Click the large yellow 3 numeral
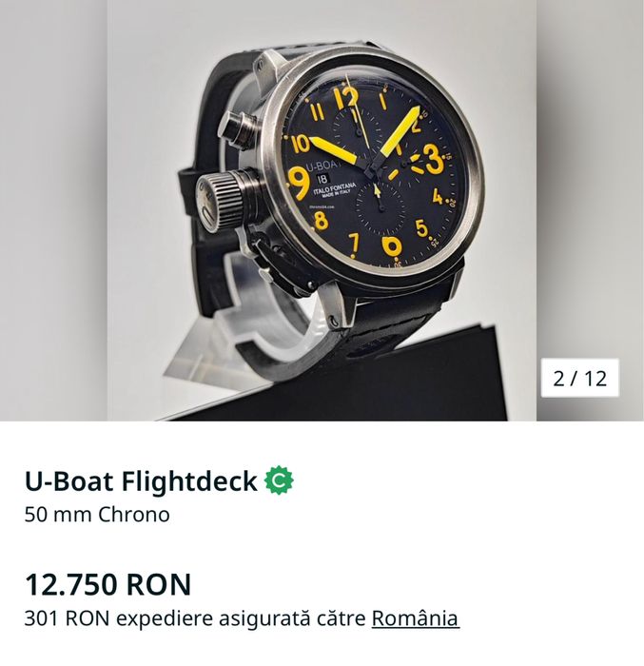Screen dimensions: 644x666 [x=433, y=156]
